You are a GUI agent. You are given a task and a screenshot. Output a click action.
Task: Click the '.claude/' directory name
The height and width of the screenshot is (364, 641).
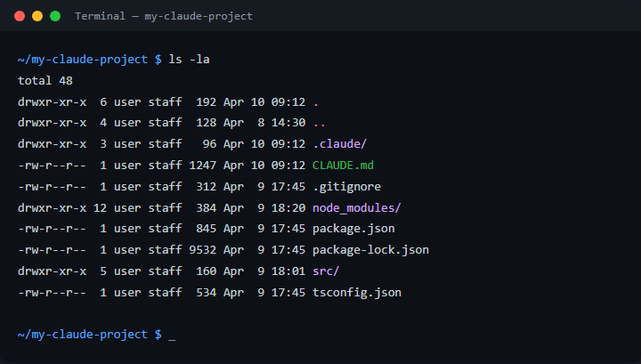coord(340,144)
